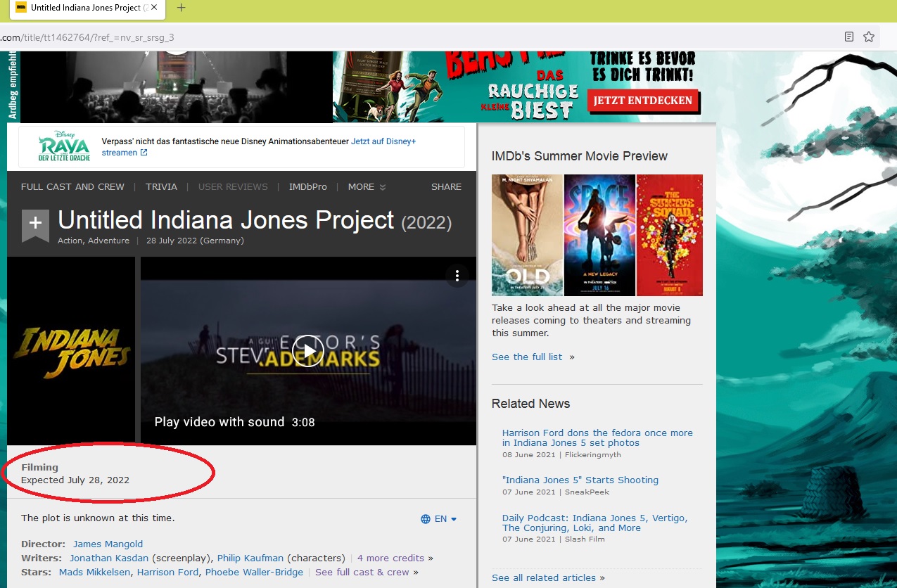897x588 pixels.
Task: Open director James Mangold's page
Action: (x=108, y=544)
